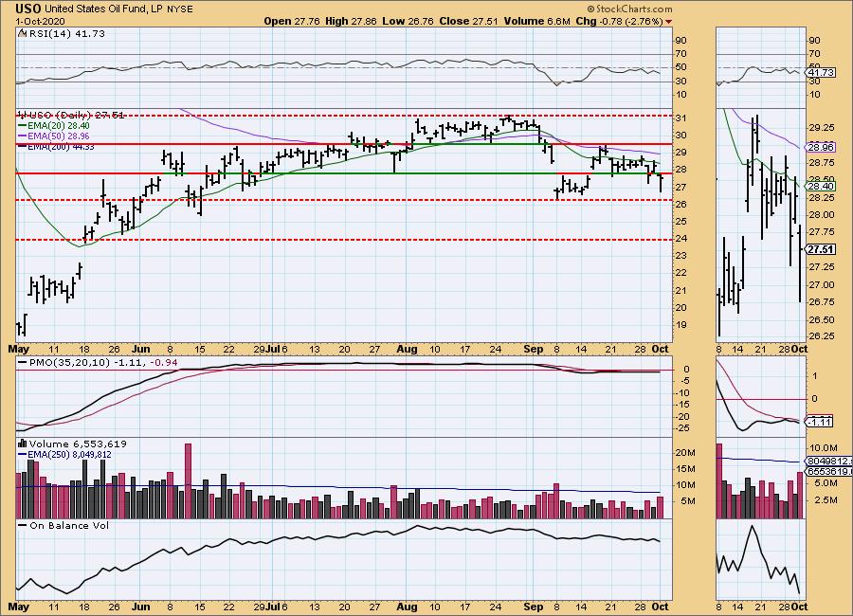Screen dimensions: 853x616
Task: Click the tallest June volume bar
Action: [x=189, y=480]
